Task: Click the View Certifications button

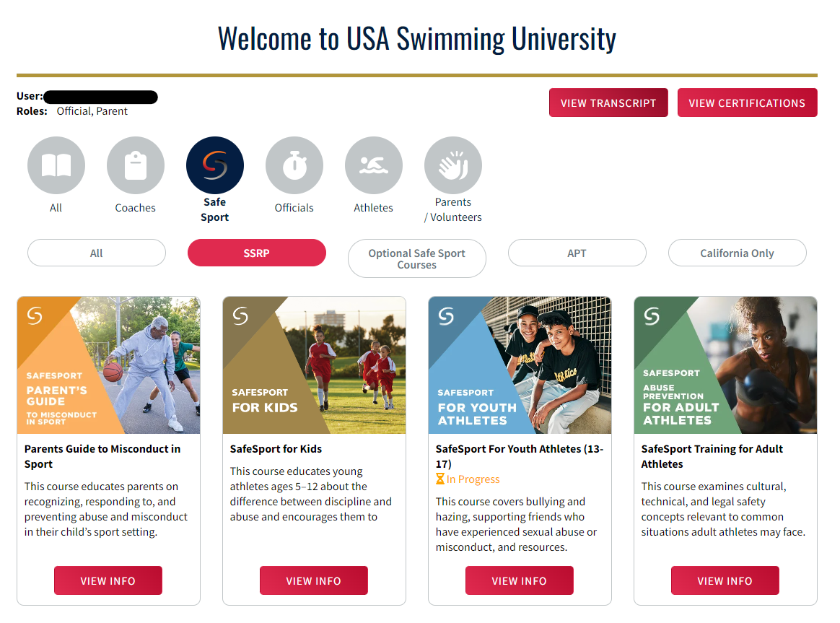Action: pos(748,103)
